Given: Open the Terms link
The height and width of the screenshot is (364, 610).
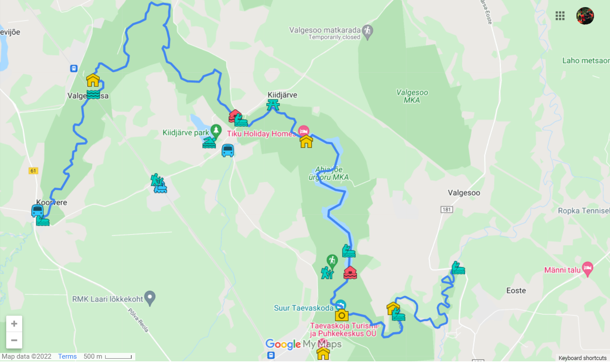Looking at the screenshot, I should [67, 356].
